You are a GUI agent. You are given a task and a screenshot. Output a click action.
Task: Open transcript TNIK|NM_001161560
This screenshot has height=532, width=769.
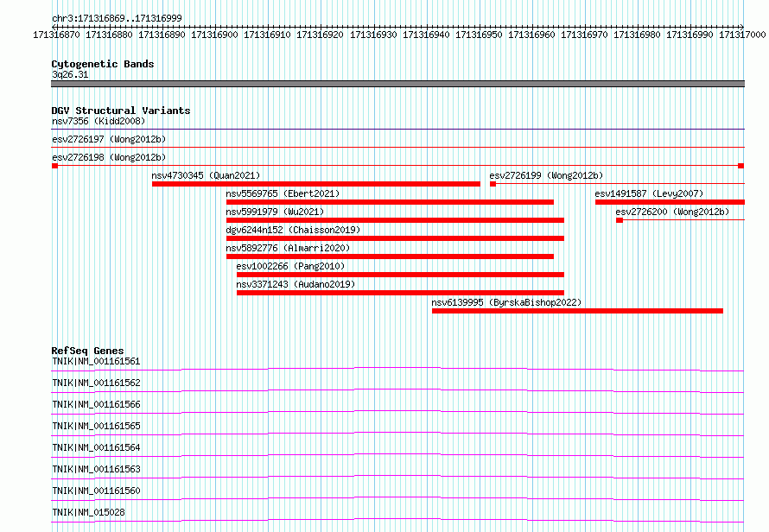pyautogui.click(x=96, y=491)
